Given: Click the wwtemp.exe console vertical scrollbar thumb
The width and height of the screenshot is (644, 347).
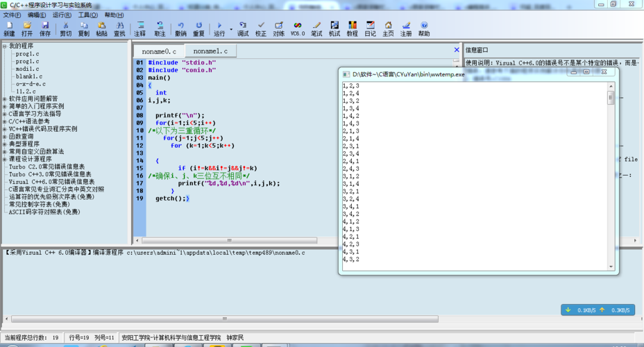Looking at the screenshot, I should [611, 98].
